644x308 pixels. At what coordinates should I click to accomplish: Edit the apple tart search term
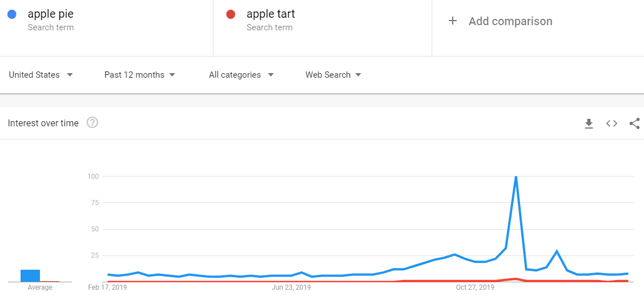271,14
